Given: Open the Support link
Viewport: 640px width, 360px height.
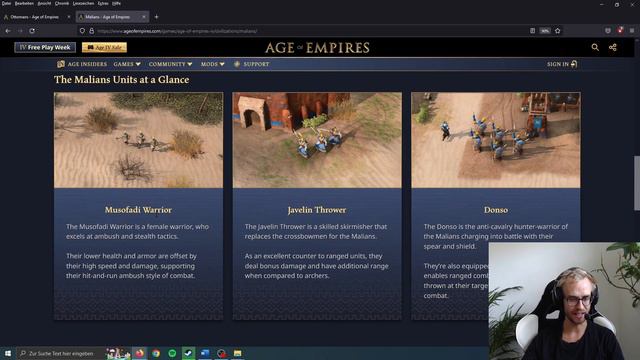Looking at the screenshot, I should (x=256, y=64).
